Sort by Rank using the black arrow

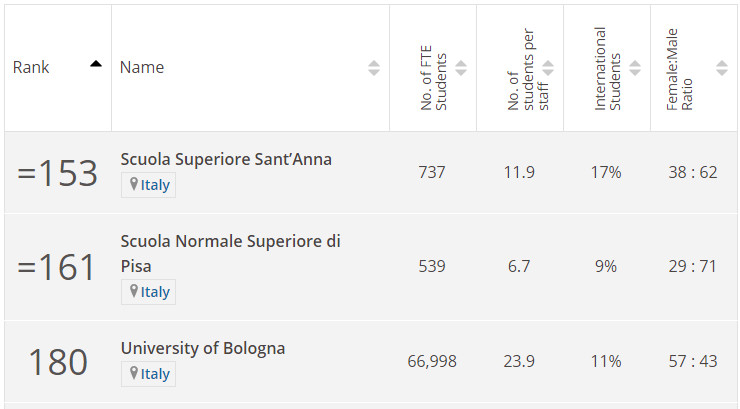(x=96, y=64)
